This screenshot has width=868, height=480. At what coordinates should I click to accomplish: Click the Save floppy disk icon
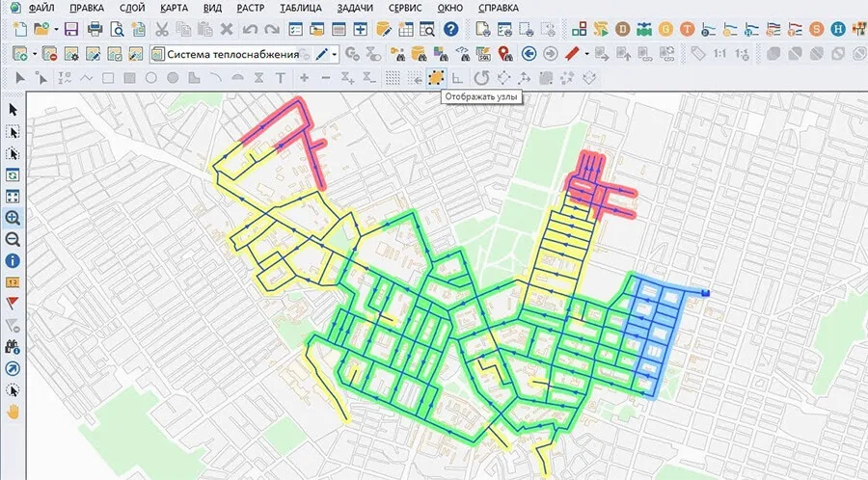tap(70, 29)
